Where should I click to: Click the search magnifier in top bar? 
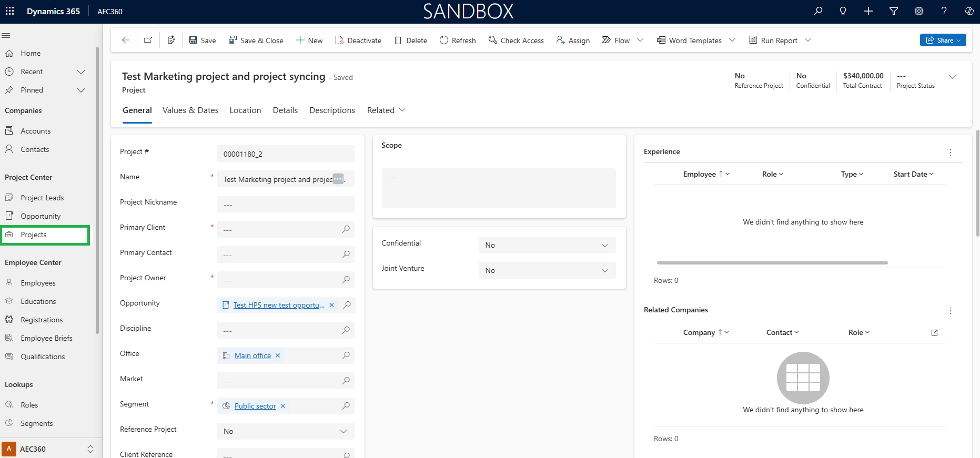[x=818, y=11]
